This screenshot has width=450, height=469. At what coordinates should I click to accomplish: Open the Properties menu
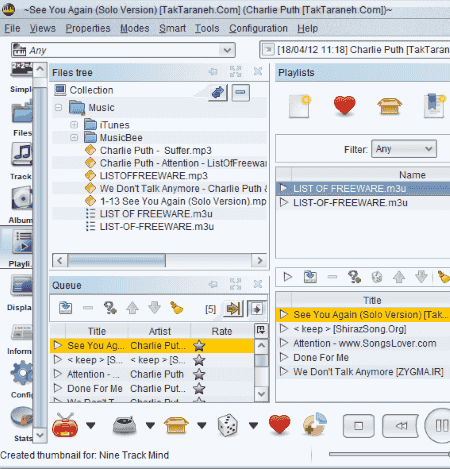click(x=88, y=28)
